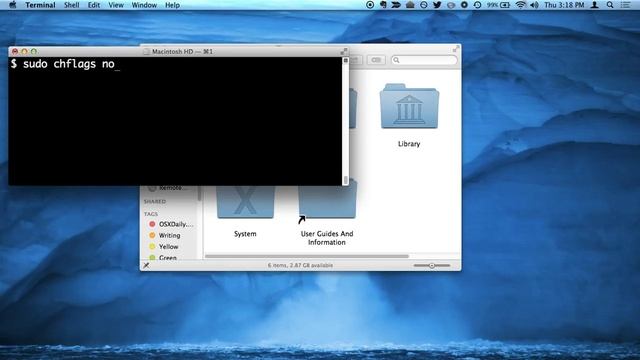The image size is (640, 360).
Task: Click the customize icon in Finder status bar
Action: tap(146, 265)
